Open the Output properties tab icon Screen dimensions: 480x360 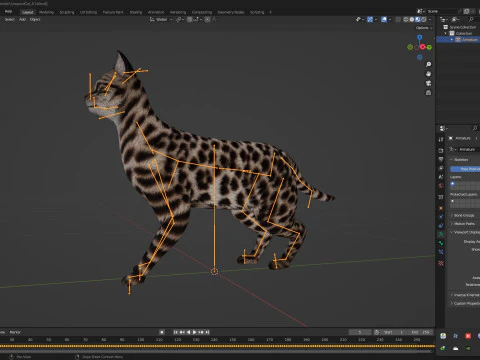tap(441, 159)
